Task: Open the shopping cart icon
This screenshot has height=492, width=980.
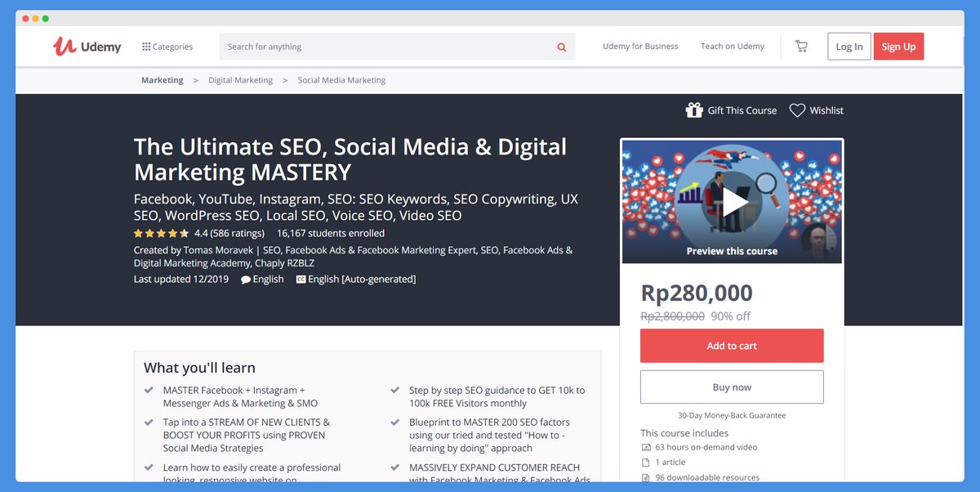Action: click(801, 47)
